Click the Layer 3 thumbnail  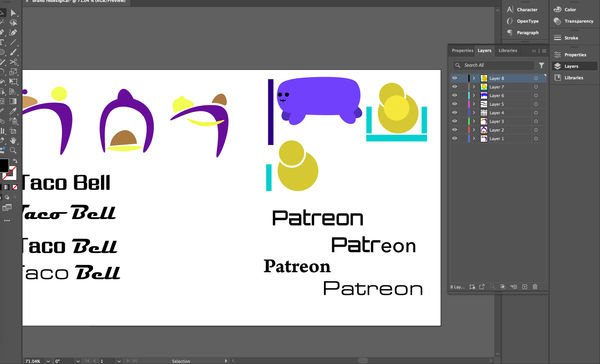(484, 121)
